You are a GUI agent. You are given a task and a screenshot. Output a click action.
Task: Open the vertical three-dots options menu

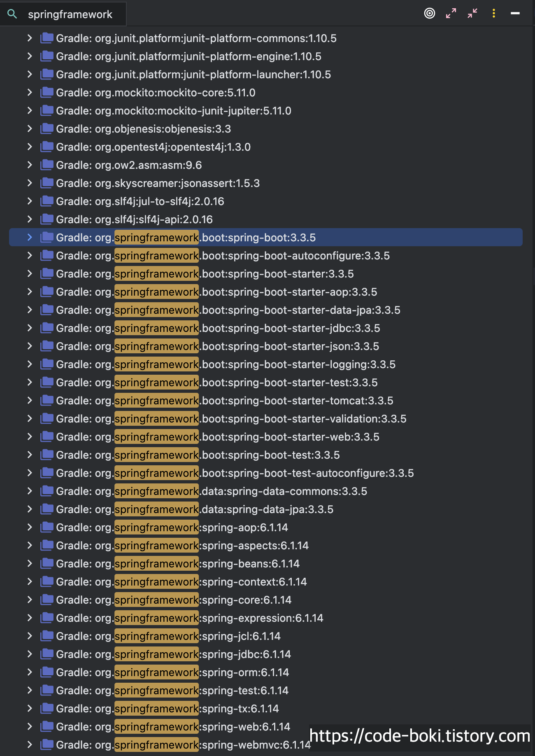[x=494, y=13]
